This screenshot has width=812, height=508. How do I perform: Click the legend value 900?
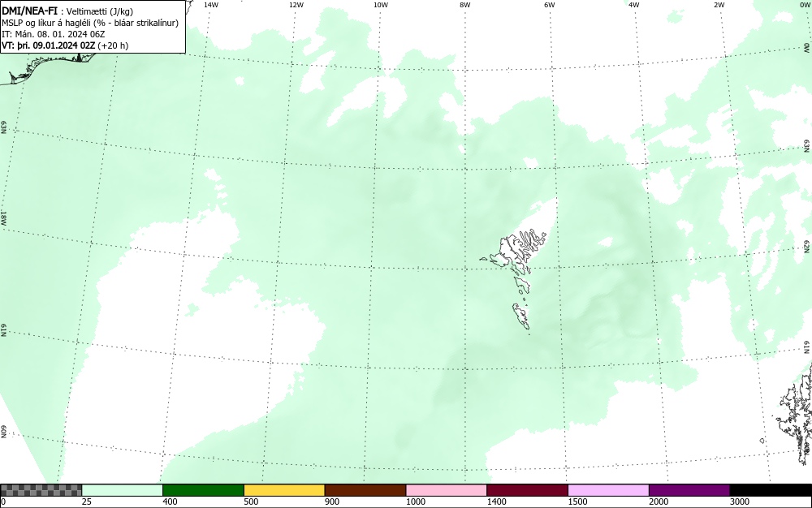(332, 502)
